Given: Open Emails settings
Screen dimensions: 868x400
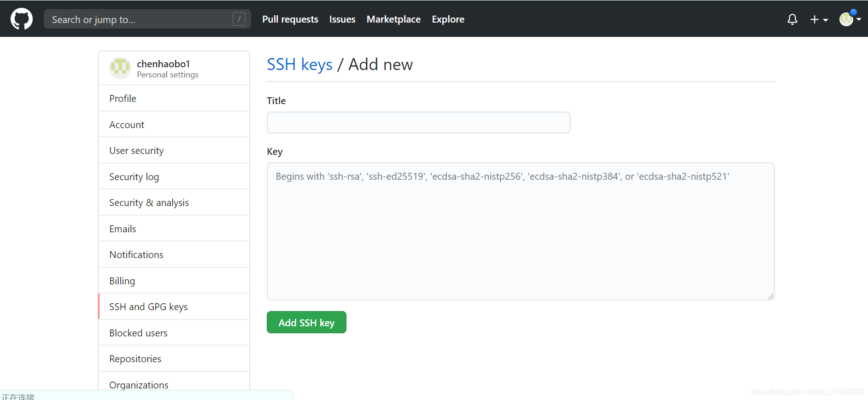Looking at the screenshot, I should (x=174, y=229).
